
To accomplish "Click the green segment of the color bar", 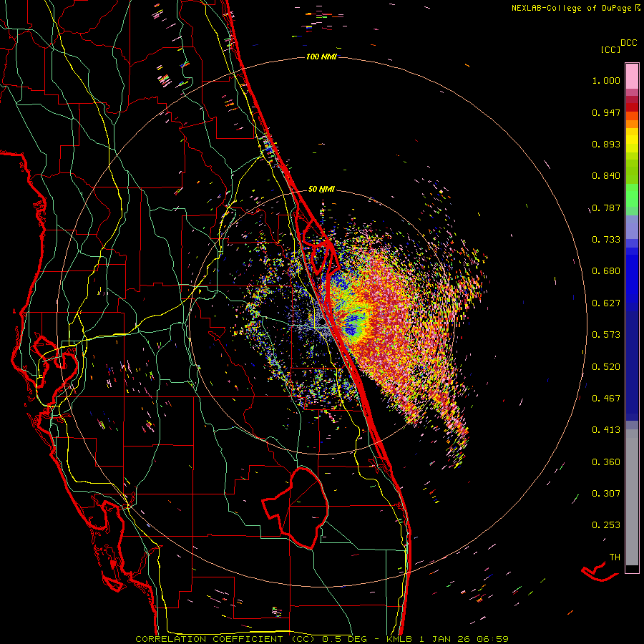I will click(x=632, y=199).
